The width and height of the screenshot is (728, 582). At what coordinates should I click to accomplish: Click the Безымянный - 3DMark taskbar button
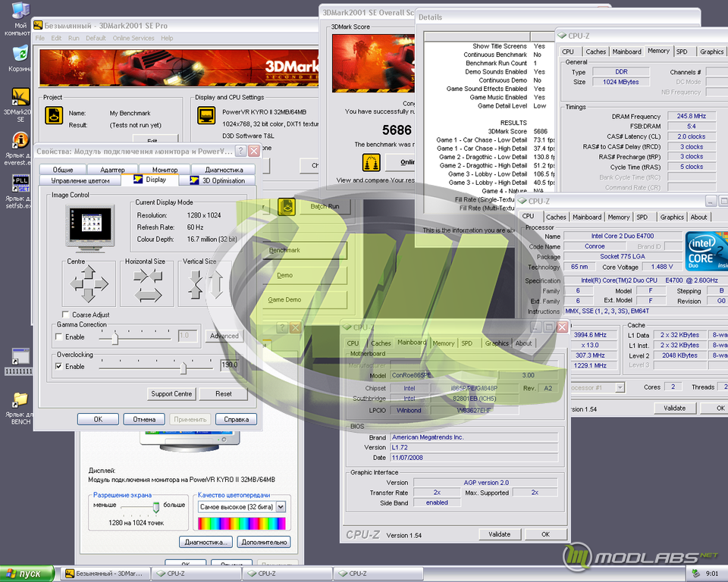[x=106, y=574]
